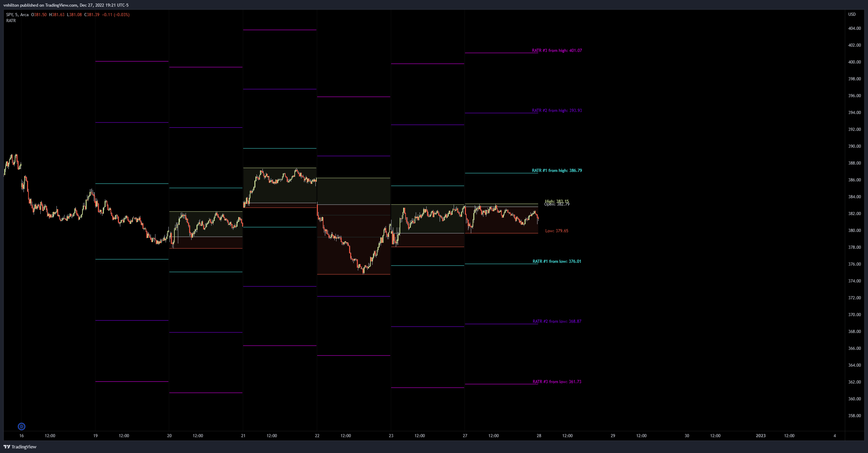868x453 pixels.
Task: Click the 390.00 price axis label
Action: pos(854,146)
